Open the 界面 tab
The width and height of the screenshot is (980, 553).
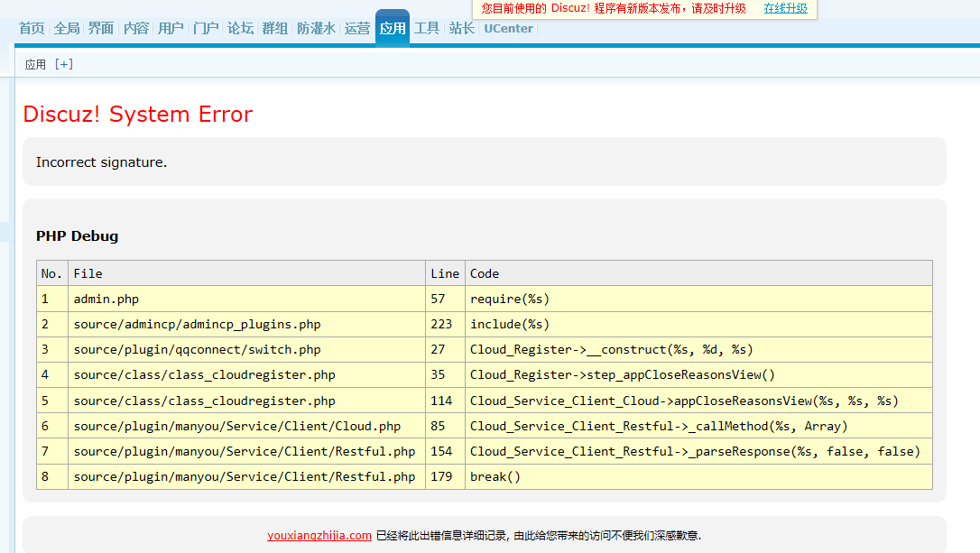pyautogui.click(x=101, y=28)
